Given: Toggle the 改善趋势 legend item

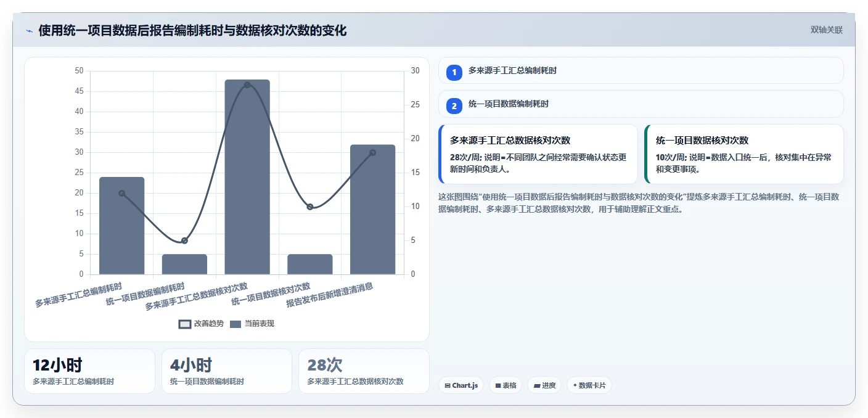Looking at the screenshot, I should click(x=201, y=324).
